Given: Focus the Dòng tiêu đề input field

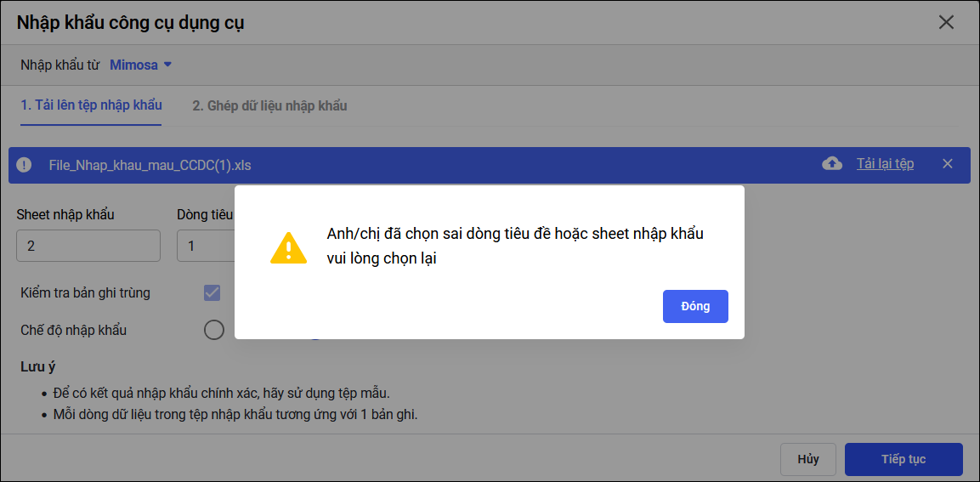Looking at the screenshot, I should 205,246.
